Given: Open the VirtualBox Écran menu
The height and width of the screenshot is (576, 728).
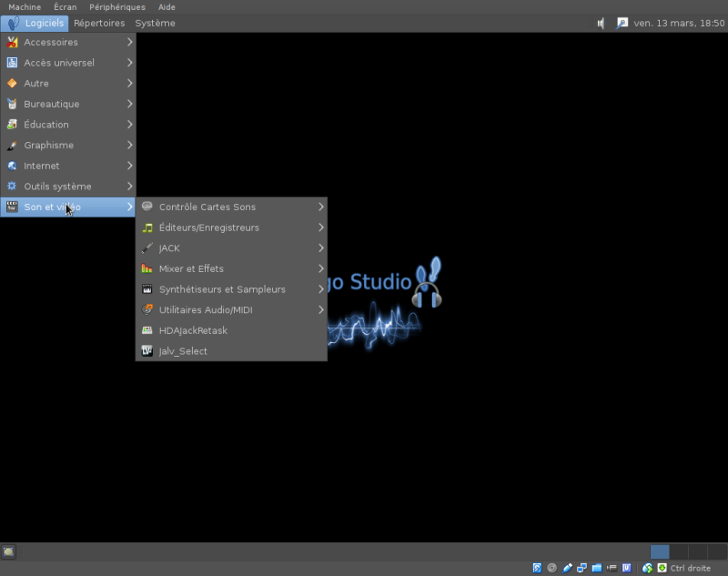Looking at the screenshot, I should tap(65, 7).
